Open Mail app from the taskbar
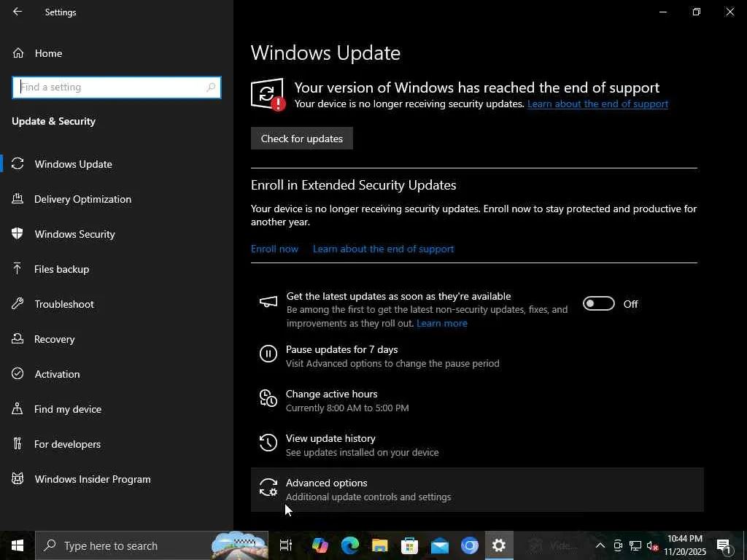This screenshot has width=747, height=560. tap(440, 545)
